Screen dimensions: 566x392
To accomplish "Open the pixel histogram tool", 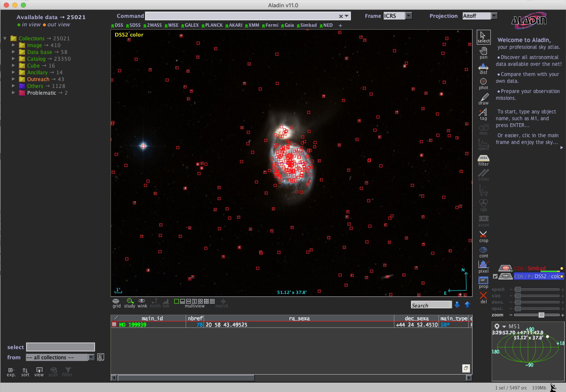I will pos(483,267).
